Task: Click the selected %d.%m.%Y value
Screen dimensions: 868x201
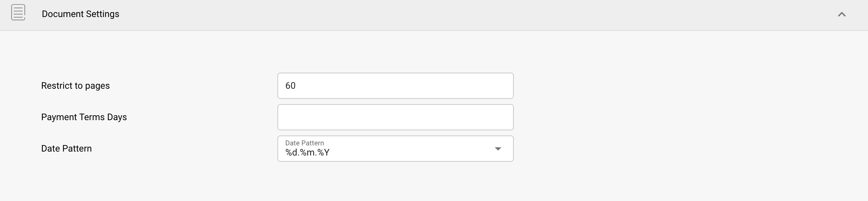Action: (x=307, y=153)
